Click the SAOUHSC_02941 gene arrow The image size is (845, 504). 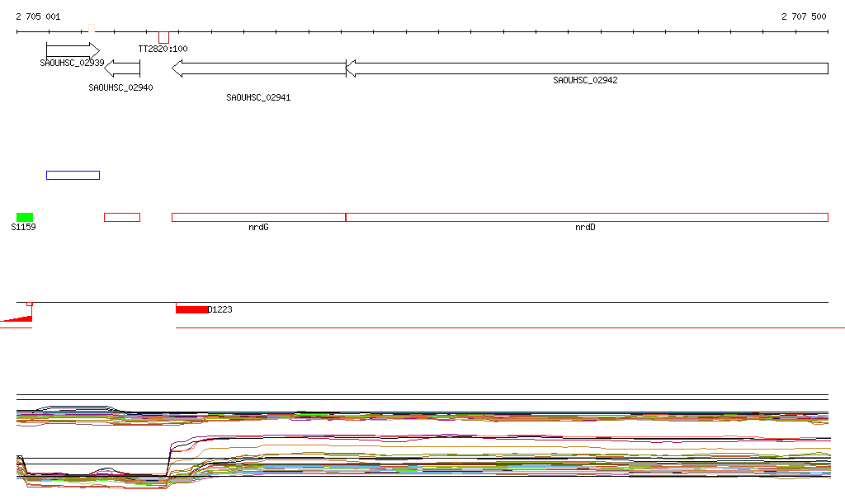[x=258, y=68]
